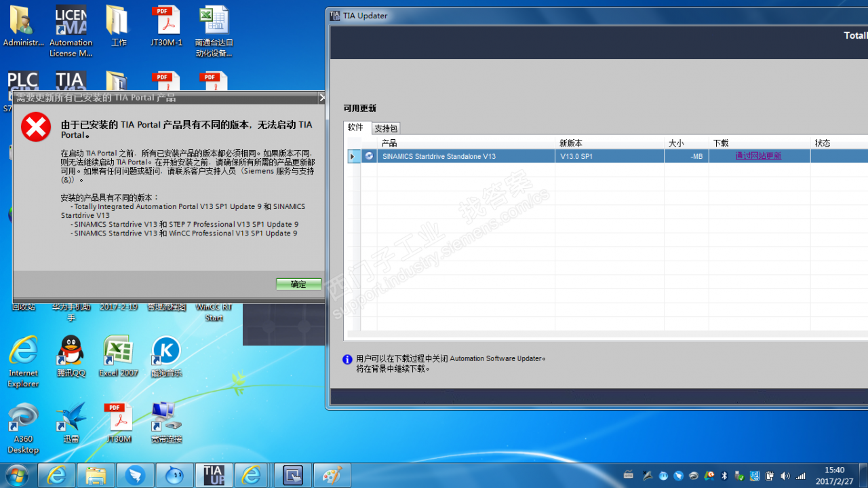Click the red error icon in the dialog
This screenshot has width=868, height=488.
click(35, 127)
